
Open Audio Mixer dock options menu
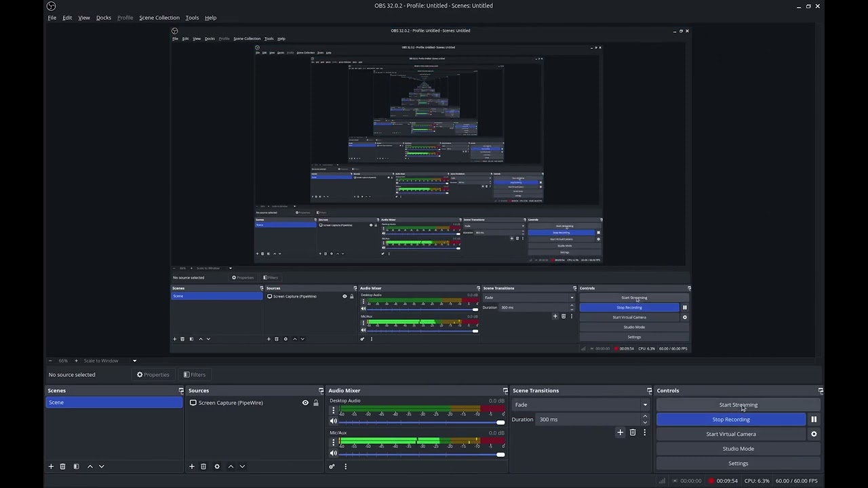click(345, 466)
